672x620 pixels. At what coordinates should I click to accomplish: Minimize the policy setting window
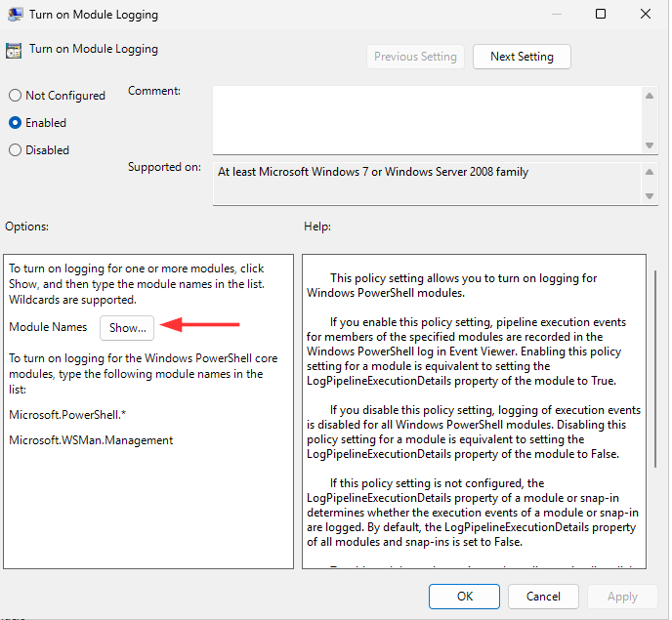[x=556, y=15]
